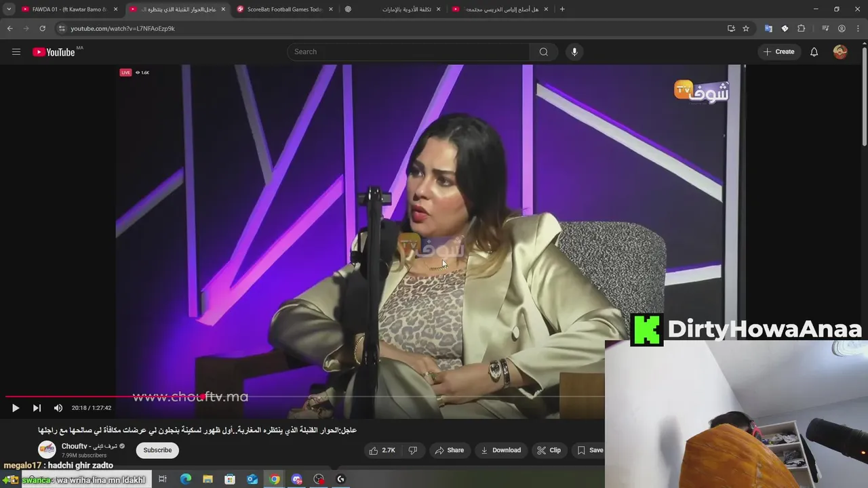Screen dimensions: 868x488
Task: Click the YouTube Search input field
Action: tap(409, 52)
